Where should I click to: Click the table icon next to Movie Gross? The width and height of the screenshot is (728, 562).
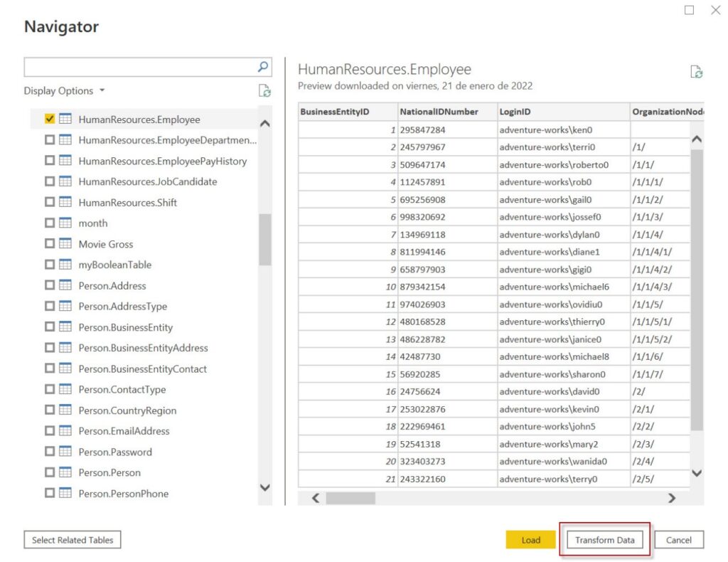point(67,244)
